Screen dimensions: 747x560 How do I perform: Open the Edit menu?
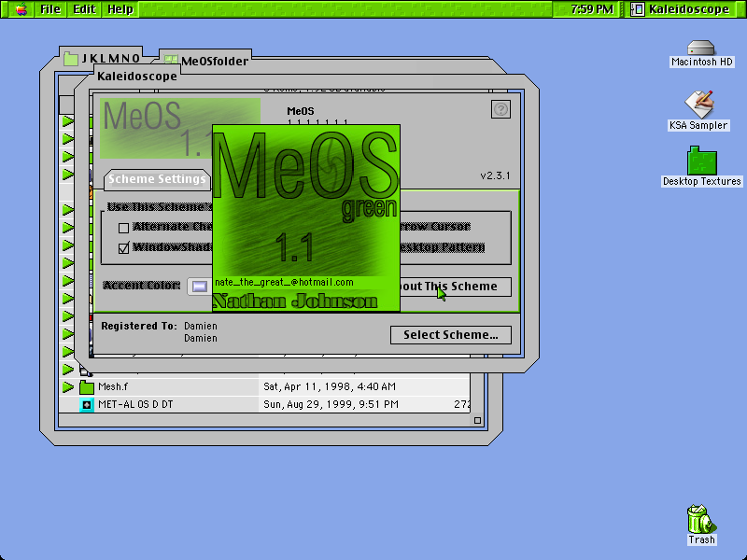tap(84, 9)
